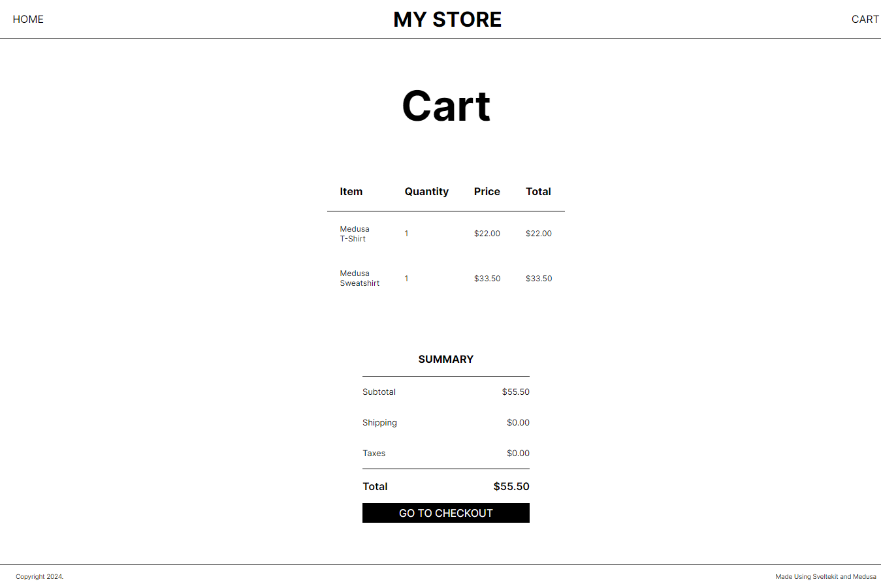Click the bold $55.50 grand total amount
881x588 pixels.
coord(511,487)
